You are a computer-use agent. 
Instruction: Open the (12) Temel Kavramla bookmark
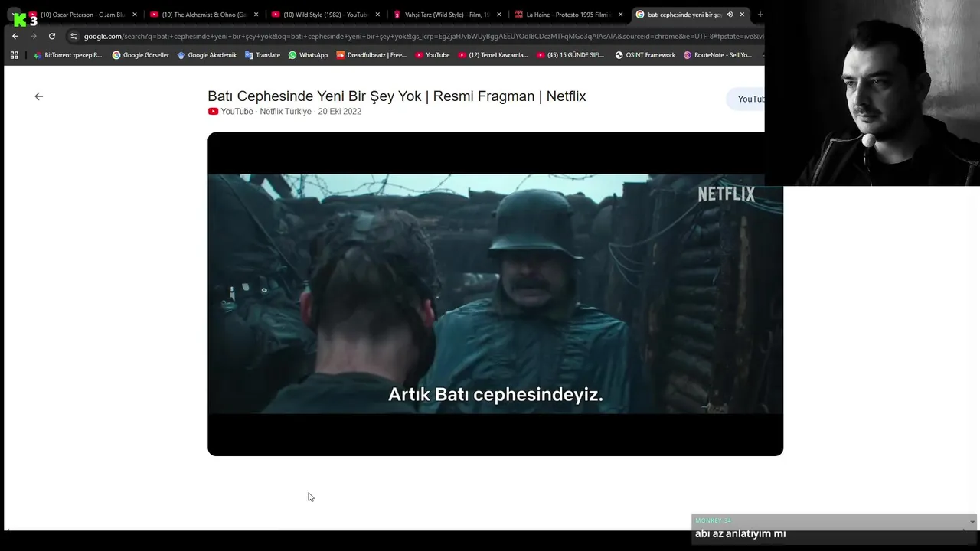(493, 55)
